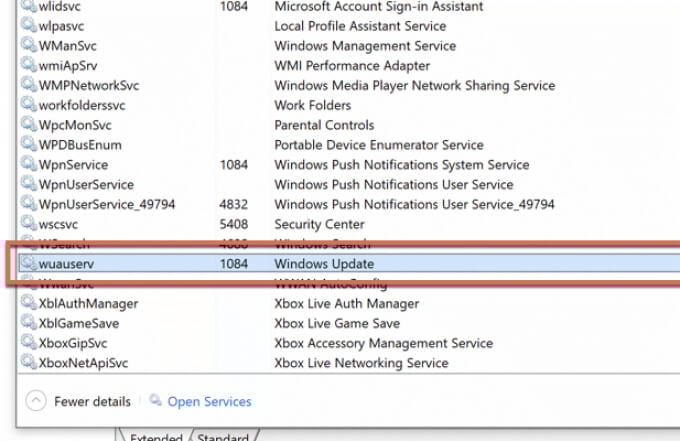Click the XblAuthManager service icon
This screenshot has height=441, width=680.
pos(28,304)
